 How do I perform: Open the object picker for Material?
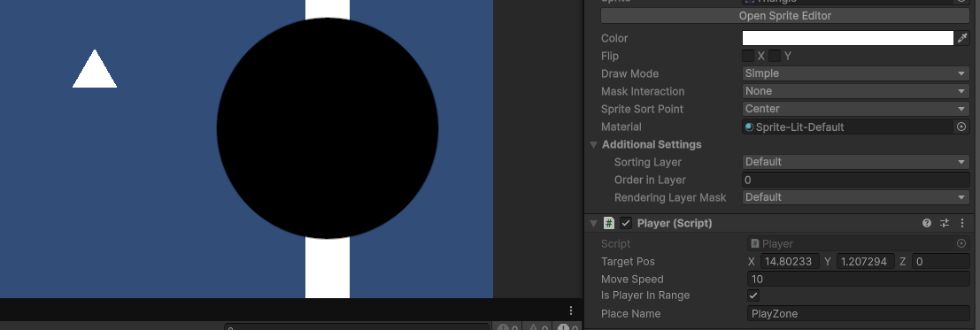tap(962, 127)
